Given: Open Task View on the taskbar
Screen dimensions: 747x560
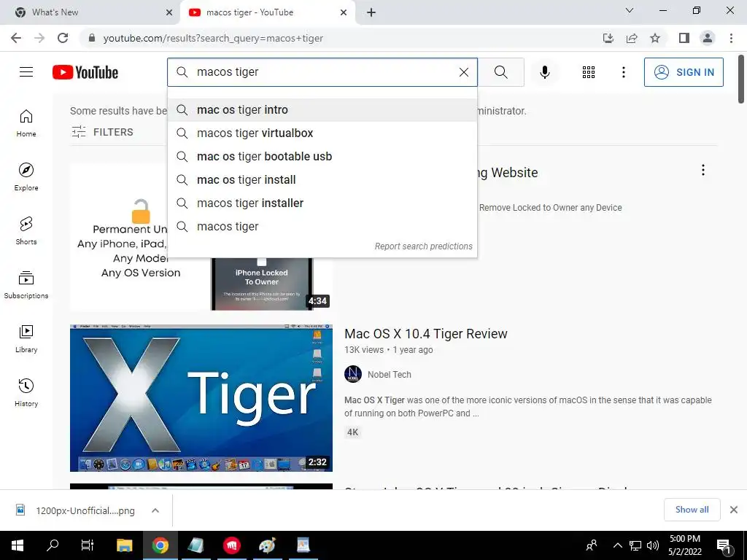Looking at the screenshot, I should point(88,545).
